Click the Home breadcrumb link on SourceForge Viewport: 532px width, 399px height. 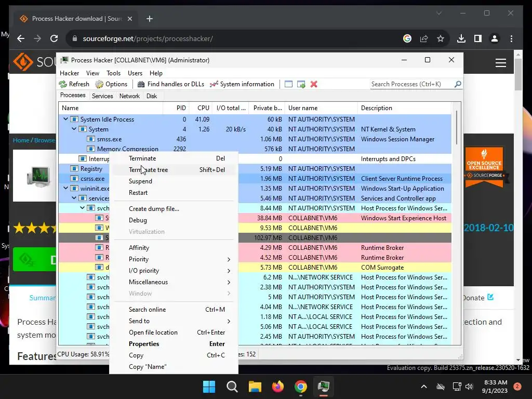pos(21,140)
